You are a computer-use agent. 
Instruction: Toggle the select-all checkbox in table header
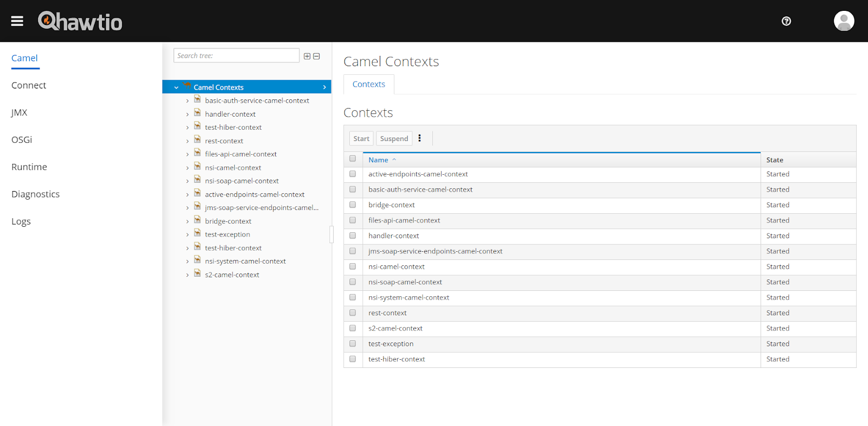pos(353,159)
